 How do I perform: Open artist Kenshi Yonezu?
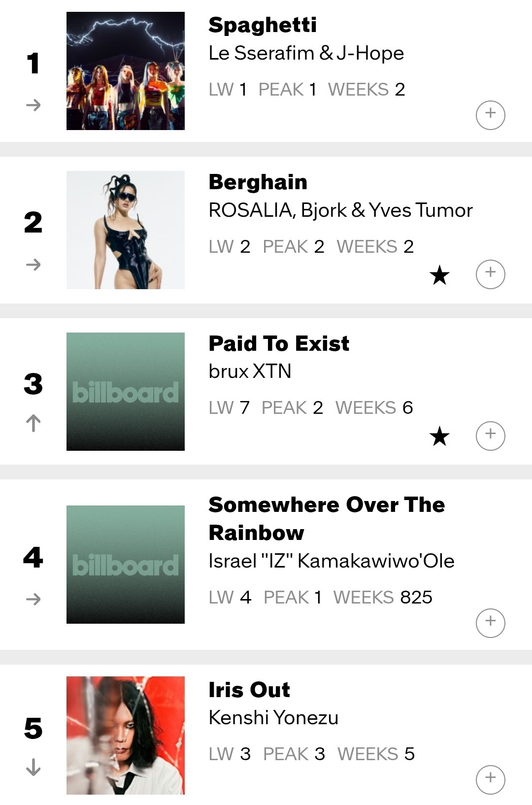pos(273,718)
